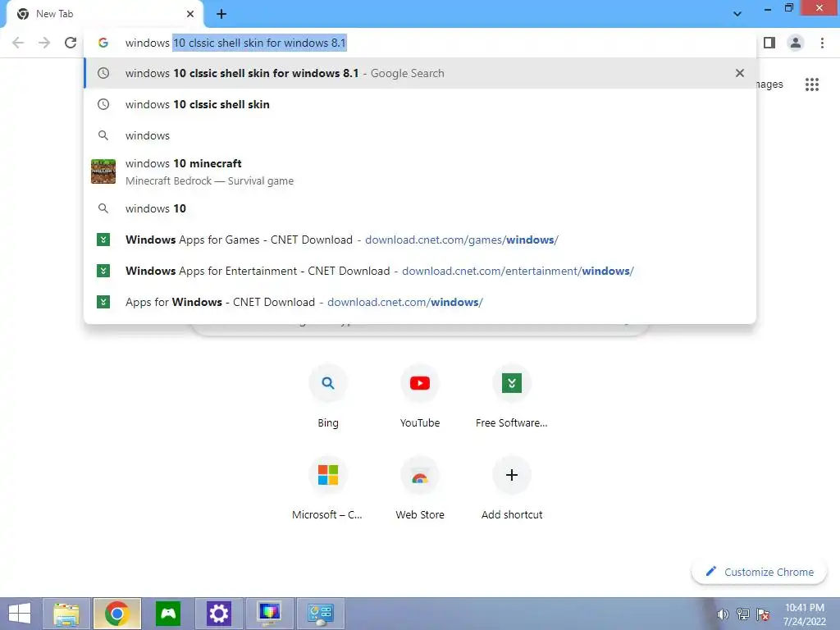
Task: Pick the 'windows 10' search suggestion
Action: pos(420,208)
